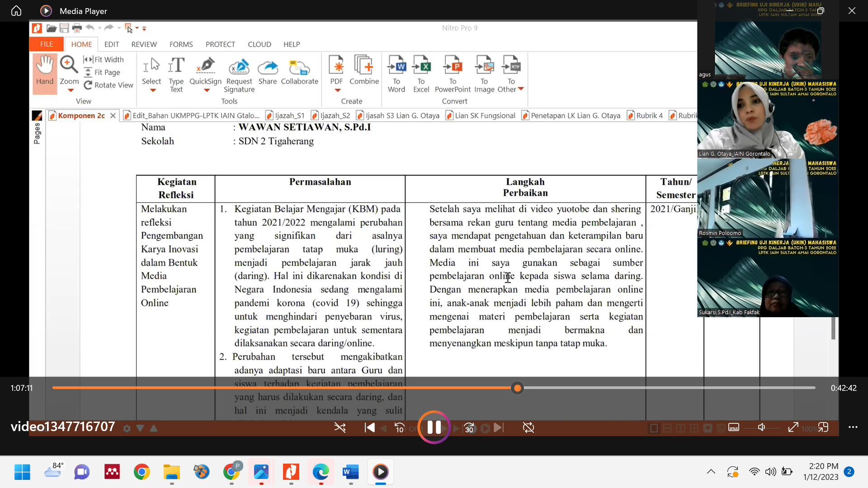868x488 pixels.
Task: Toggle shuffle mode in media player
Action: click(340, 427)
